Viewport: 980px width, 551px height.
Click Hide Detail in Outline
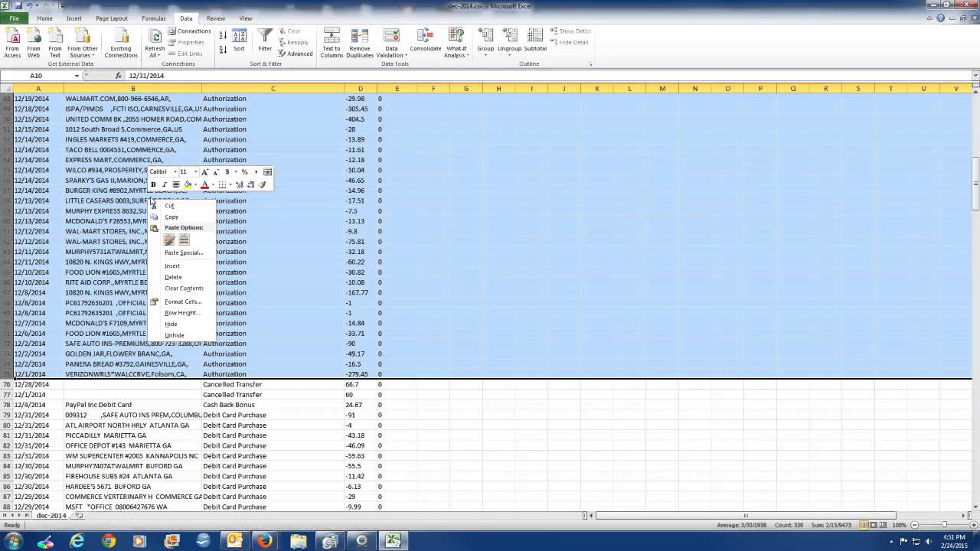coord(569,42)
